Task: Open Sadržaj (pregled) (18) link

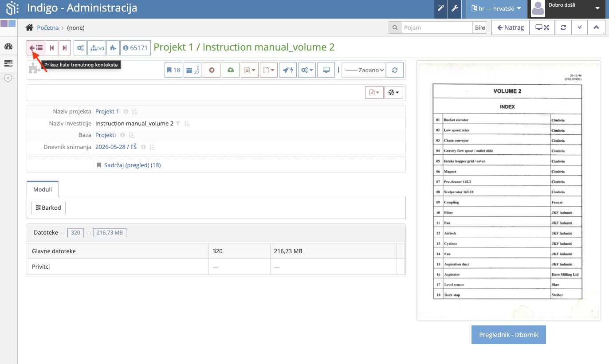Action: pyautogui.click(x=132, y=165)
